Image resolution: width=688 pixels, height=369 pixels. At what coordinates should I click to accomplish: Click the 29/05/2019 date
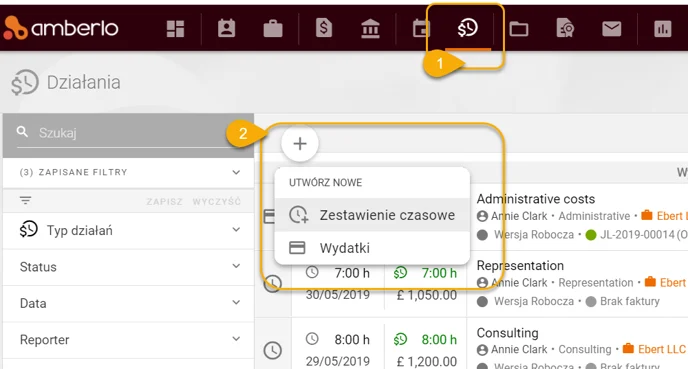pos(337,361)
